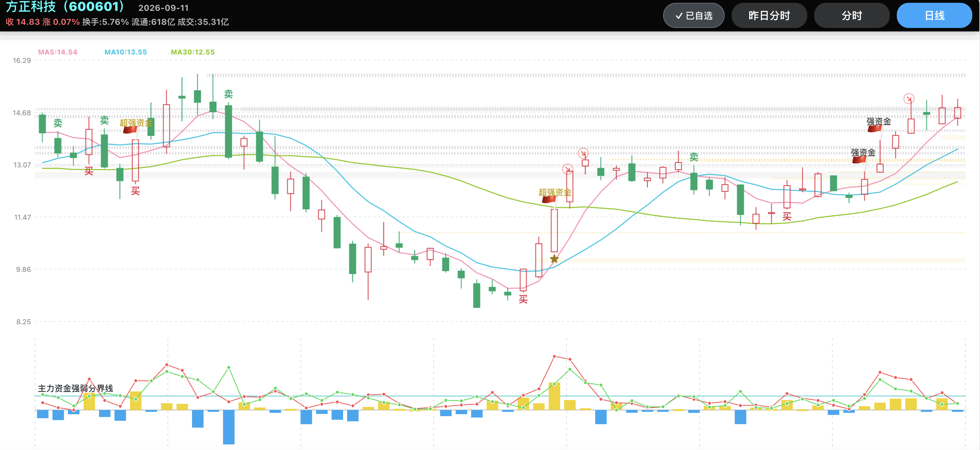Click the red flag under the left 超强资金 label
The image size is (980, 450).
point(130,130)
